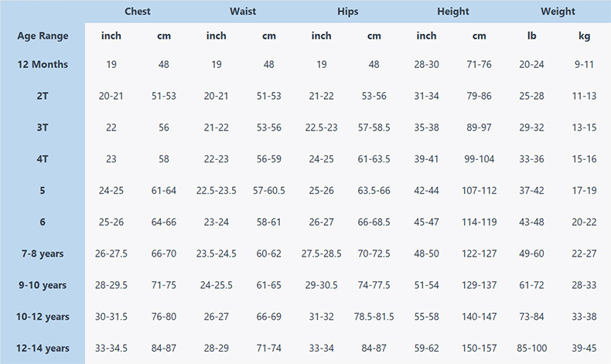The height and width of the screenshot is (364, 611).
Task: Click the Chest column header
Action: click(x=138, y=12)
